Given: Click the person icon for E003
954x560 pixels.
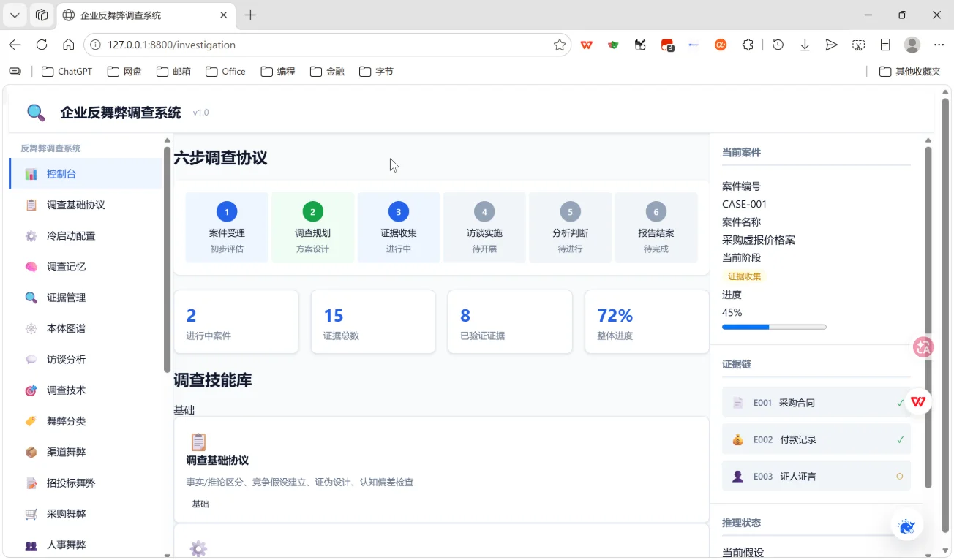Looking at the screenshot, I should pos(737,476).
